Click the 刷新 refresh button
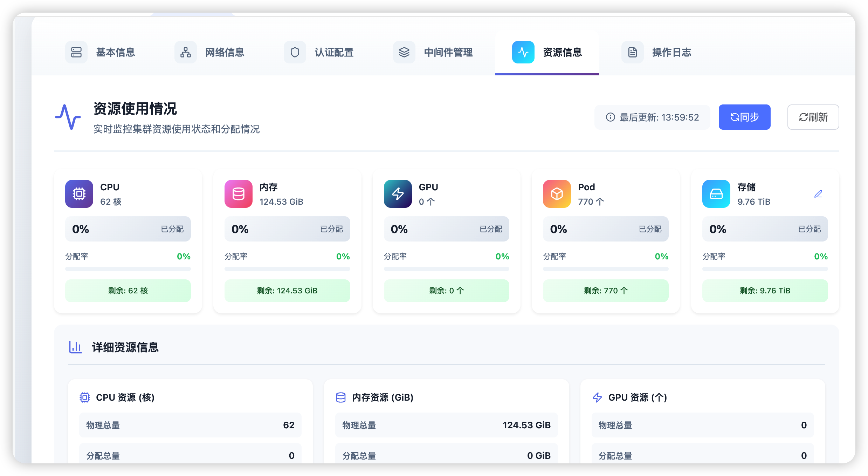 point(813,117)
